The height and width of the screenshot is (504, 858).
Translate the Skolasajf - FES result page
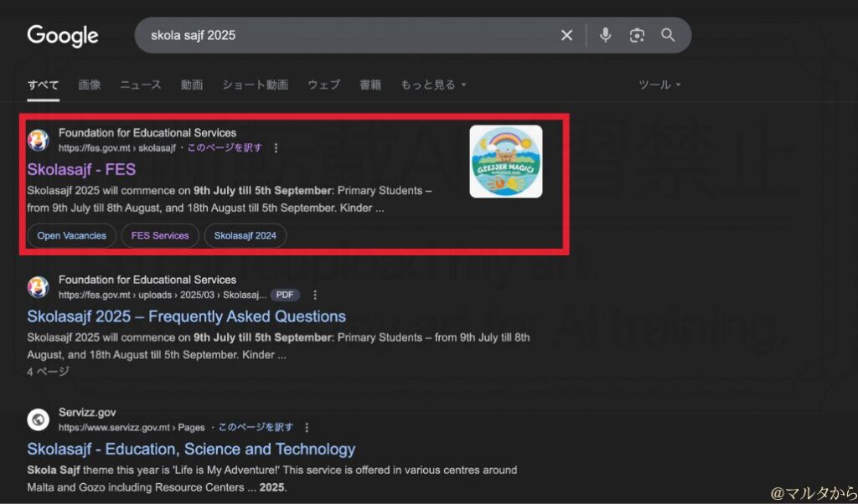[225, 148]
